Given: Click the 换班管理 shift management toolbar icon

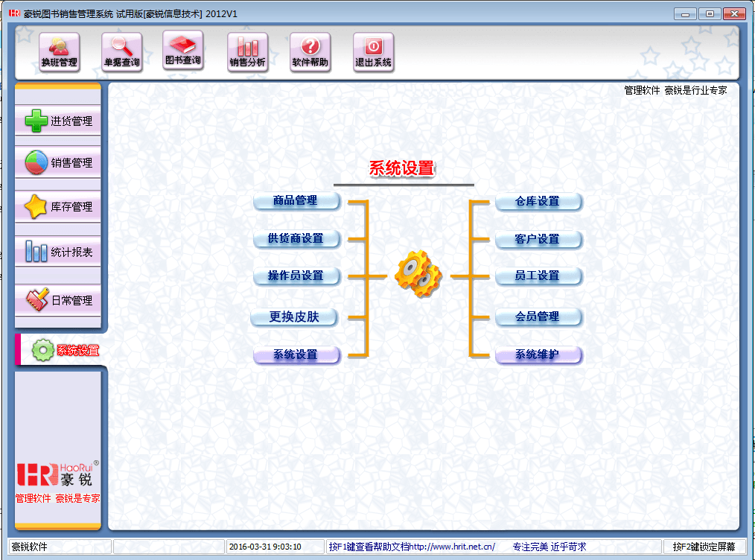Looking at the screenshot, I should (59, 52).
